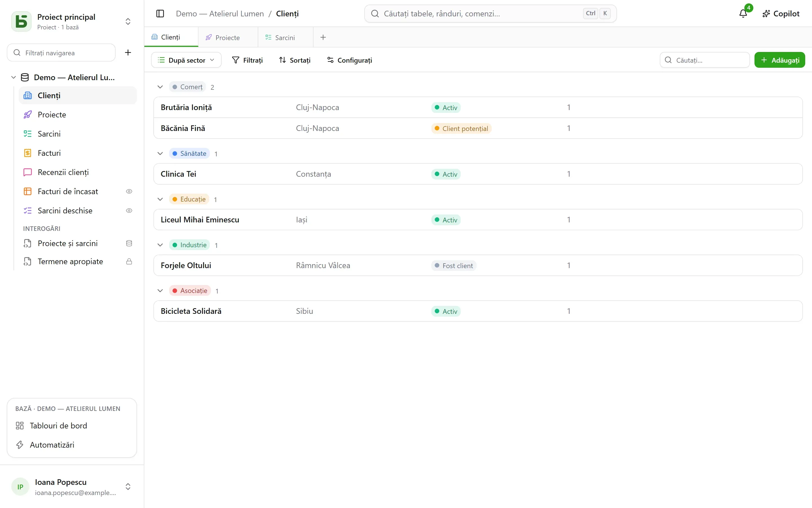Click the Sortați sort button
Viewport: 812px width, 508px height.
point(295,60)
